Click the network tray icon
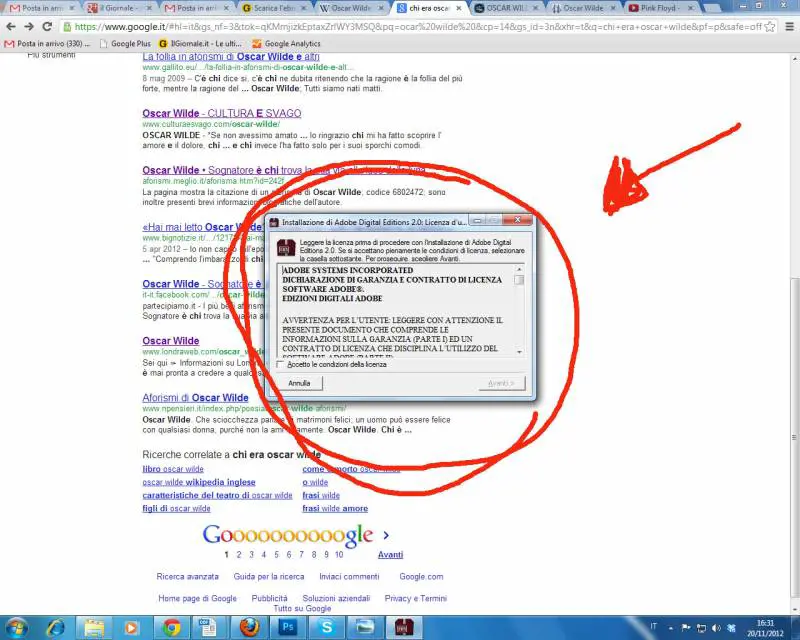 [702, 628]
